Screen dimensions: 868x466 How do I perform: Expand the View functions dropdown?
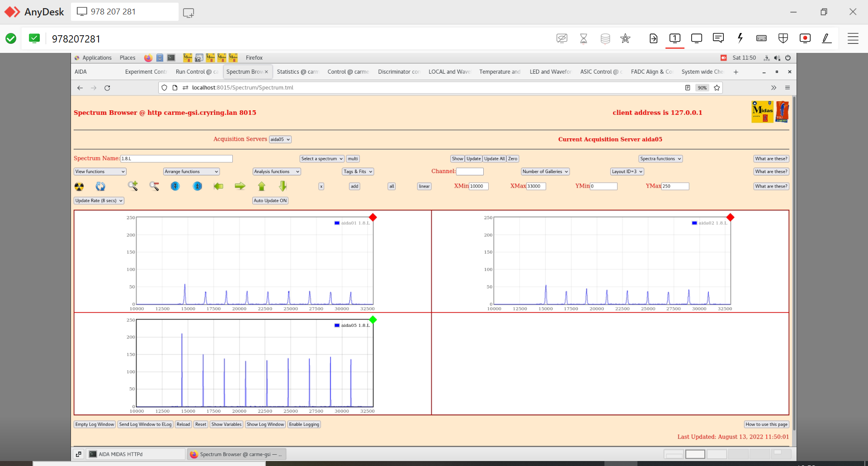click(100, 172)
